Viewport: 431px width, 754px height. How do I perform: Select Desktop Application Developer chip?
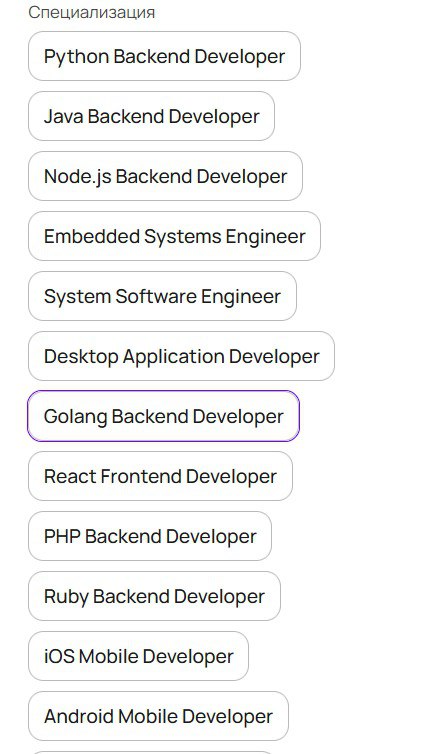pos(181,356)
